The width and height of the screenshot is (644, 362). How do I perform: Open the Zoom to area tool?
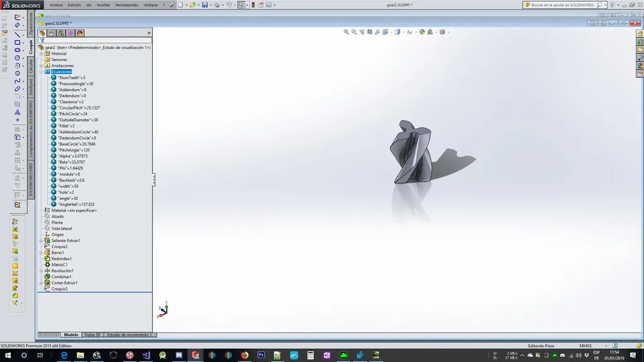click(x=354, y=32)
